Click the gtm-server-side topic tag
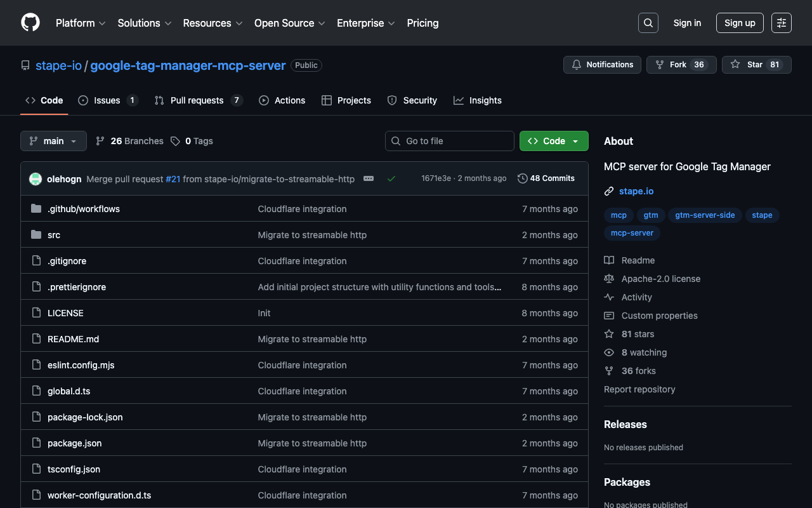The image size is (812, 508). (705, 215)
